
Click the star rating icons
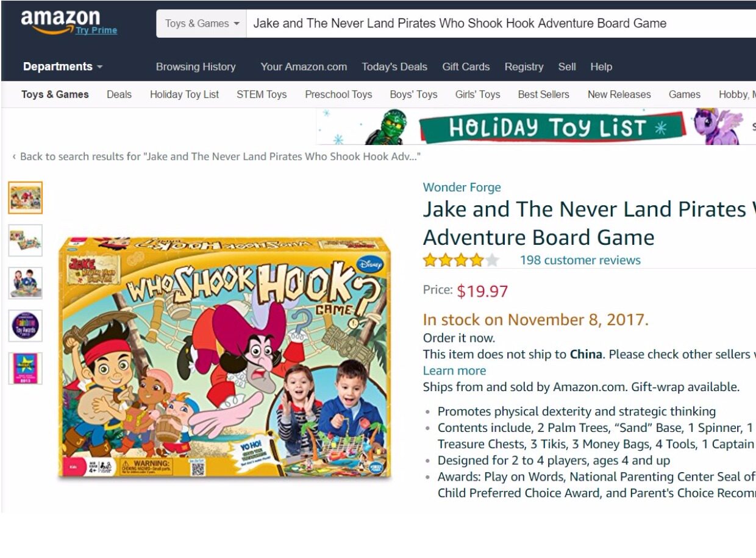pyautogui.click(x=461, y=261)
